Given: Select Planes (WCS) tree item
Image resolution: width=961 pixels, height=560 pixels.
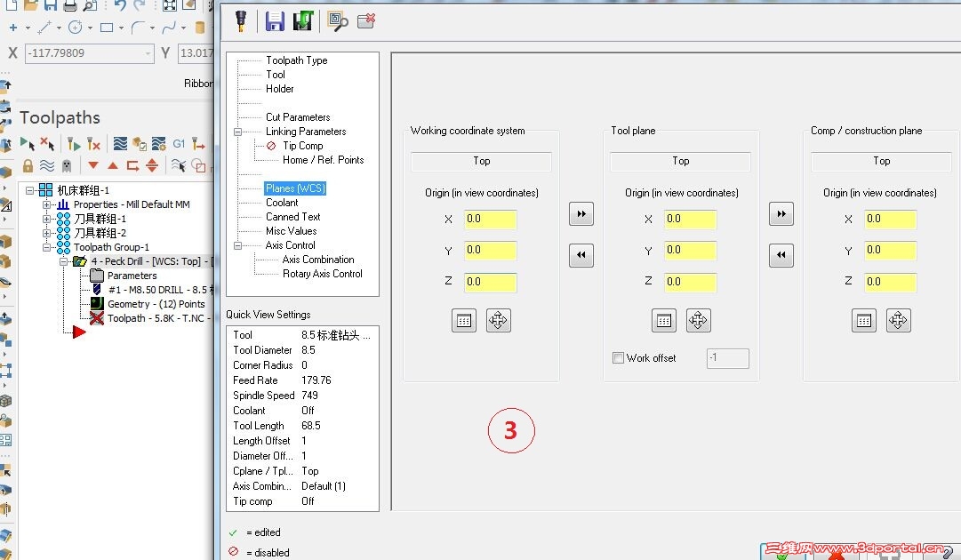Looking at the screenshot, I should [295, 188].
